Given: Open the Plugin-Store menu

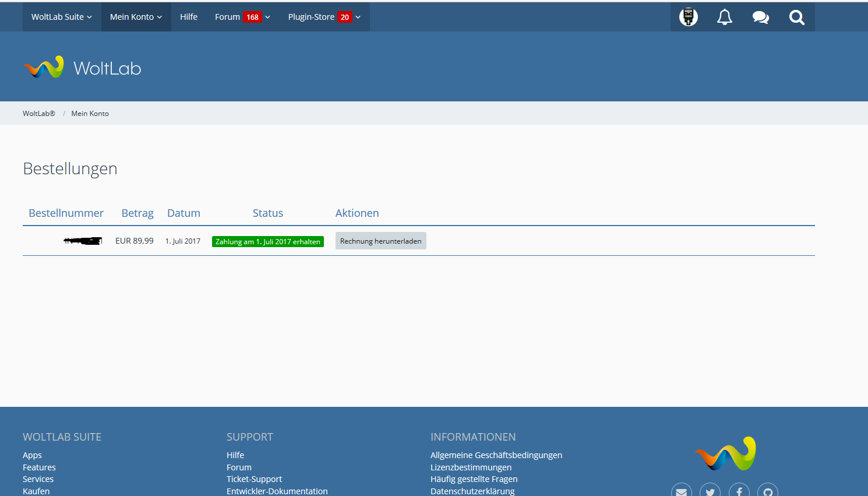Looking at the screenshot, I should (324, 17).
